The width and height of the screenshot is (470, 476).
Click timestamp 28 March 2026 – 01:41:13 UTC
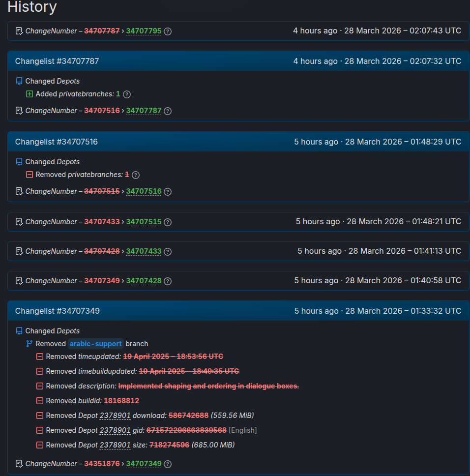(405, 251)
